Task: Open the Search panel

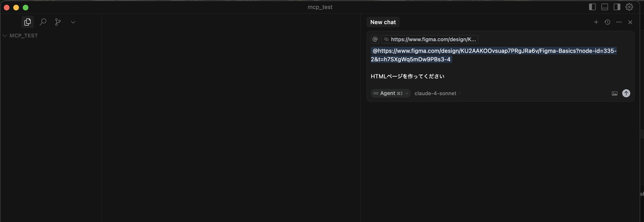Action: pos(43,22)
